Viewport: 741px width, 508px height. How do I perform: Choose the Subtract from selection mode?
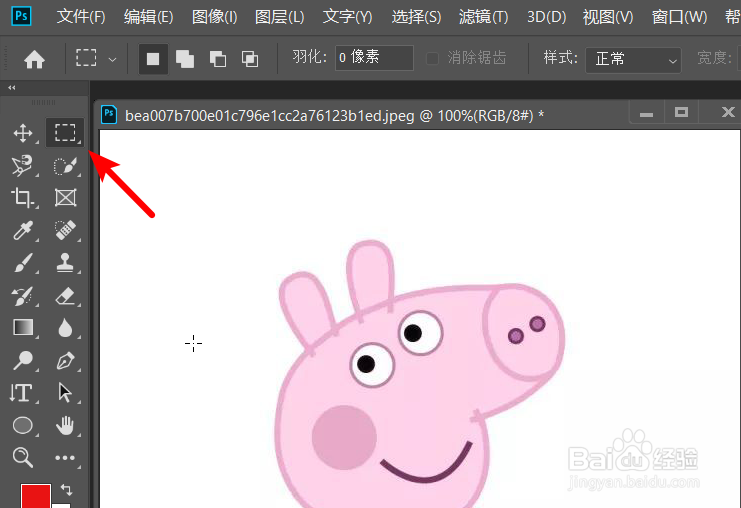(x=217, y=59)
